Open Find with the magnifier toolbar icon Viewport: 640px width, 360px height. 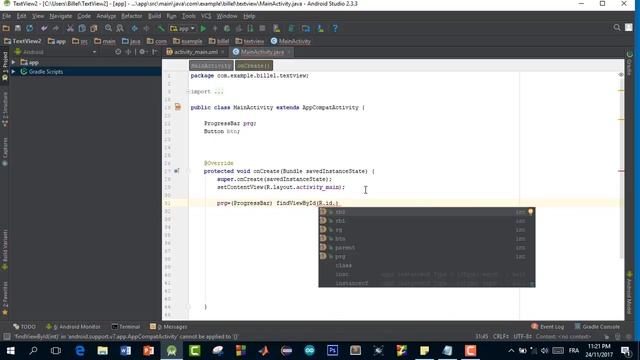[x=108, y=28]
